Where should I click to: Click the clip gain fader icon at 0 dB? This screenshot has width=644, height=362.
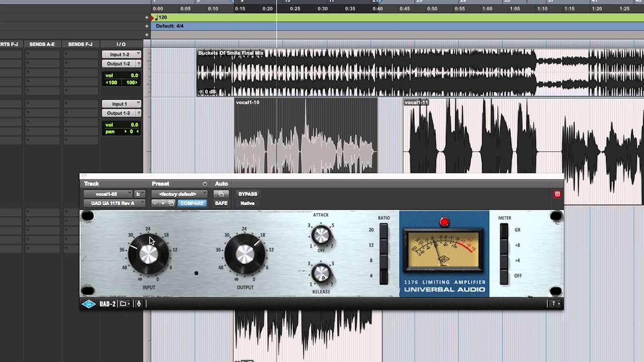tap(201, 92)
